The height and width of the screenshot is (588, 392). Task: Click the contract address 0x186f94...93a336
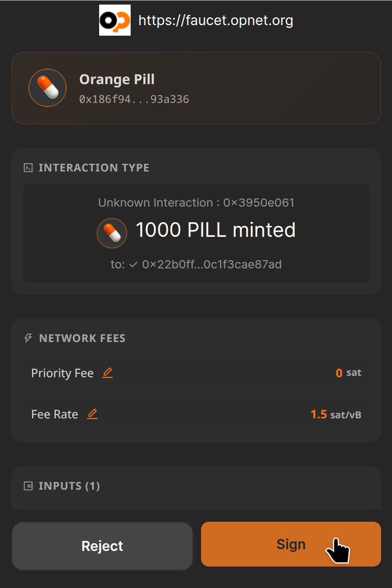pos(134,99)
